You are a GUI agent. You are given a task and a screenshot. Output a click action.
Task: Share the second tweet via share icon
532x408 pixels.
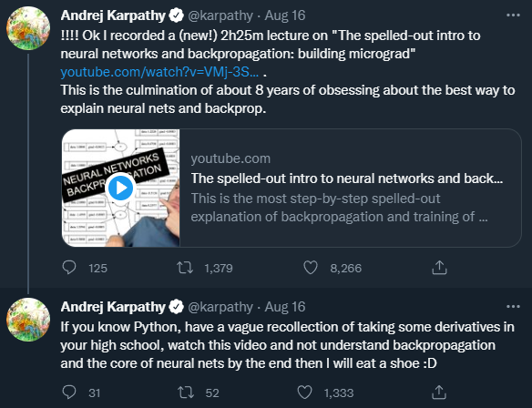439,393
